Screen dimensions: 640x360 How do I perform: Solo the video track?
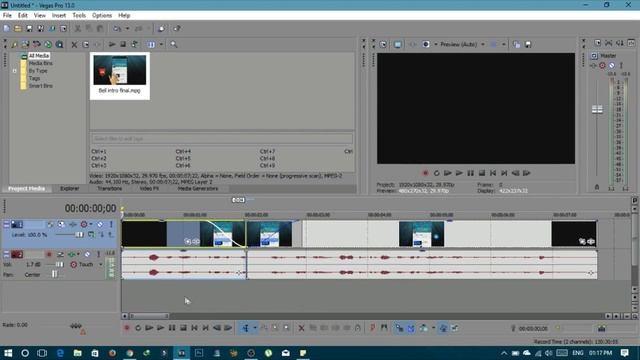111,224
